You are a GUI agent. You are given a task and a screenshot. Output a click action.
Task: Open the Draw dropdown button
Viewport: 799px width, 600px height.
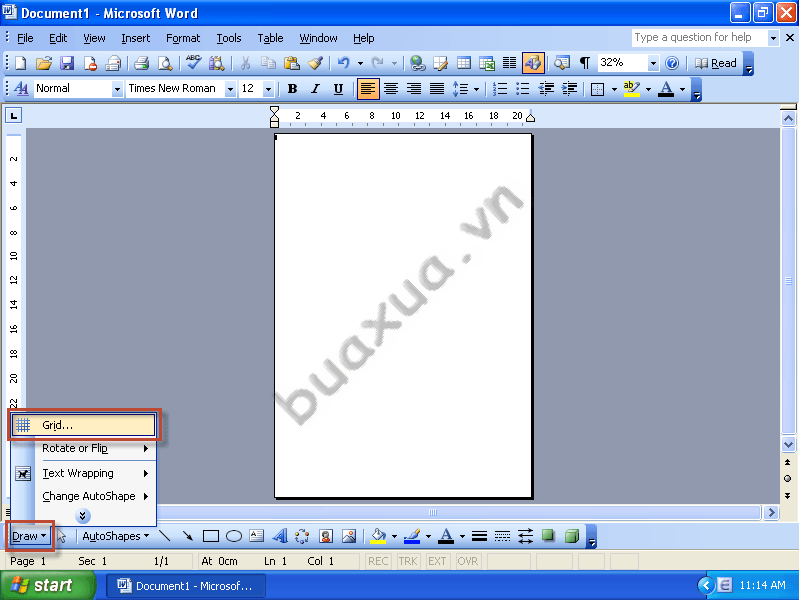click(x=29, y=536)
